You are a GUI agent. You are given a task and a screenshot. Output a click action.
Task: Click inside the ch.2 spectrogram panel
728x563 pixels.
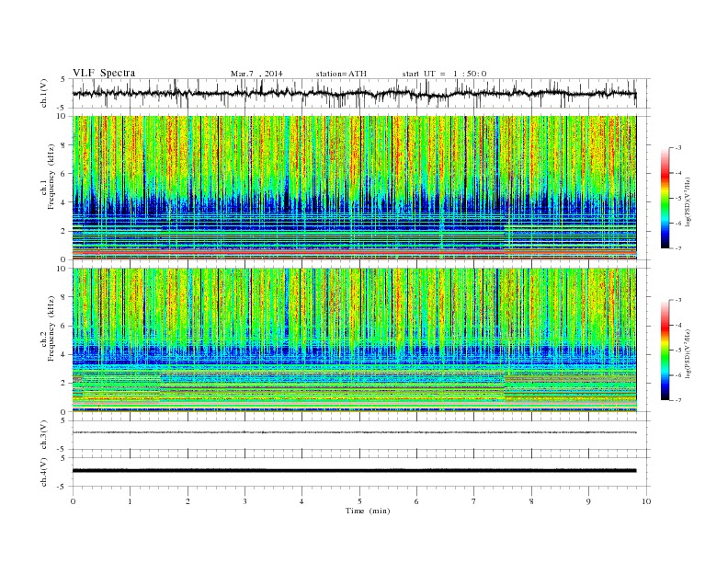point(354,340)
